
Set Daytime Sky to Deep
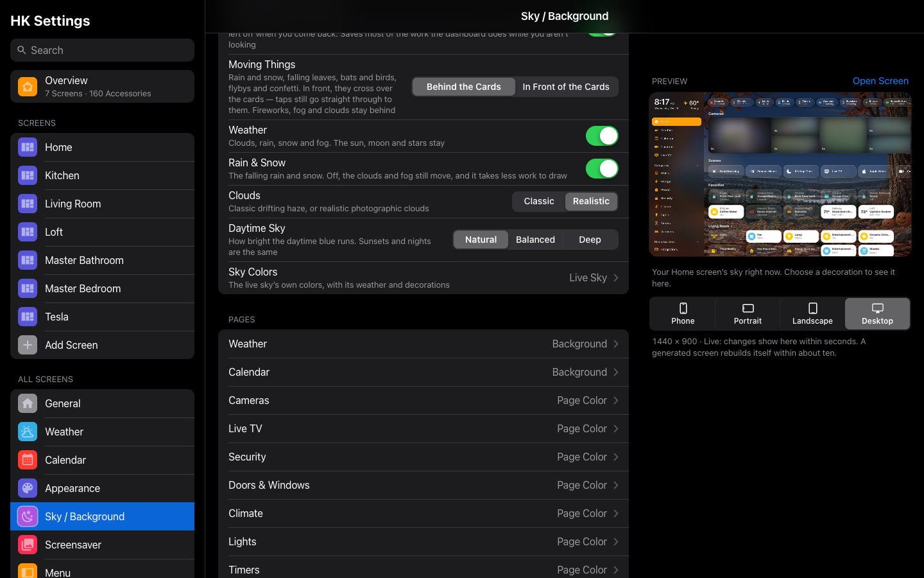[x=590, y=240]
